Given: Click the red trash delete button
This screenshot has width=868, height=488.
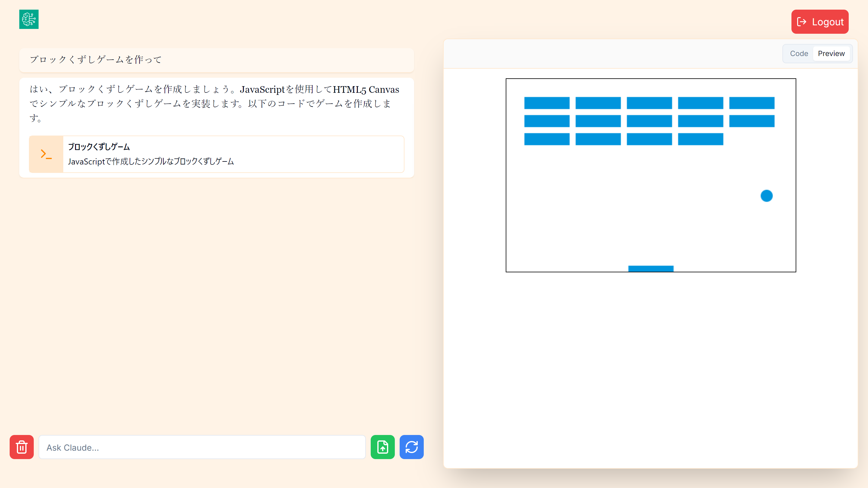Looking at the screenshot, I should pos(22,447).
